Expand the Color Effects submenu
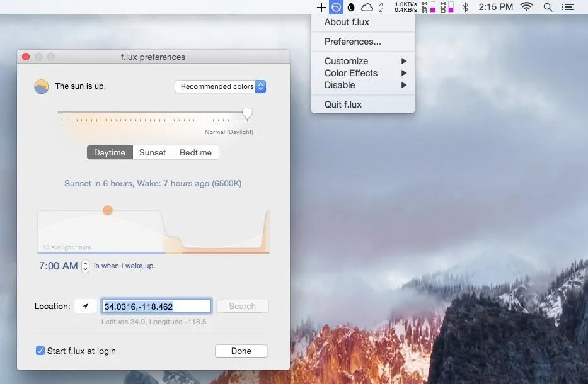The width and height of the screenshot is (588, 384). 363,73
